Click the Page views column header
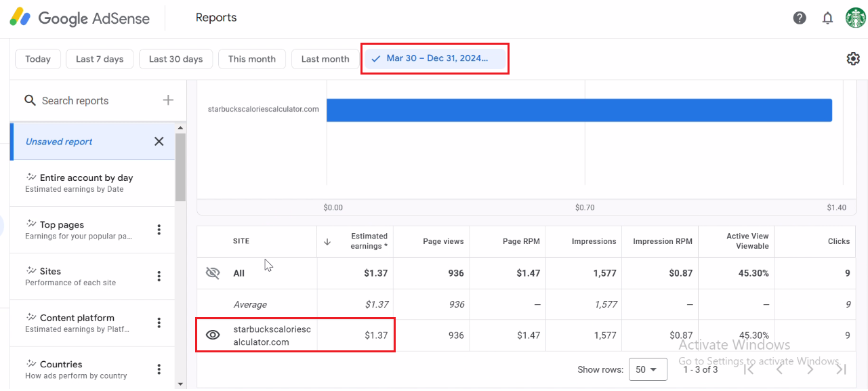This screenshot has width=868, height=391. click(443, 241)
